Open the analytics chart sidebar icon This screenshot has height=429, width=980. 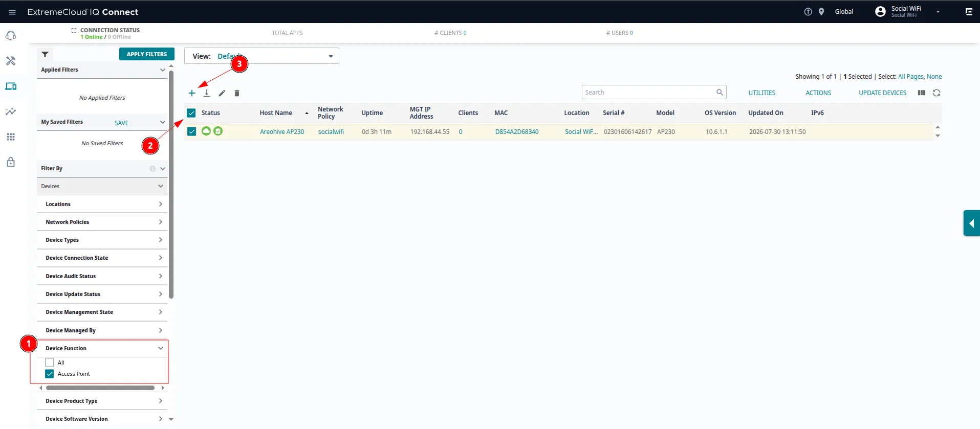(11, 111)
